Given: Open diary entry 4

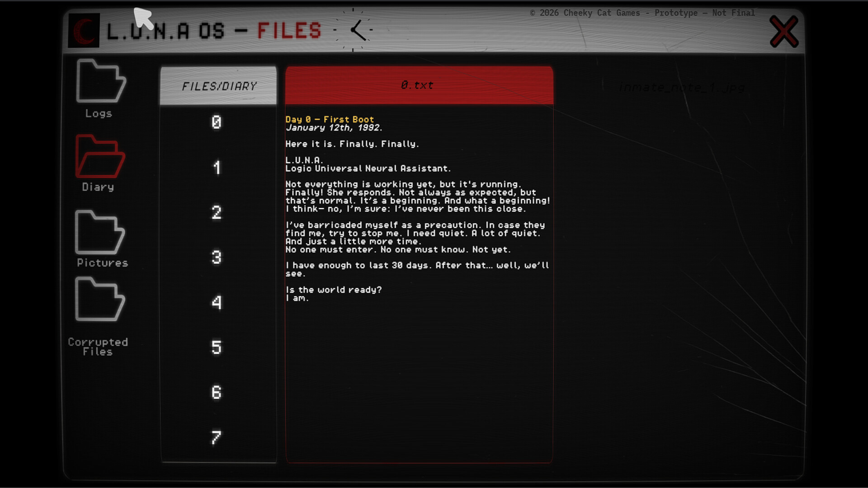Looking at the screenshot, I should (x=217, y=302).
